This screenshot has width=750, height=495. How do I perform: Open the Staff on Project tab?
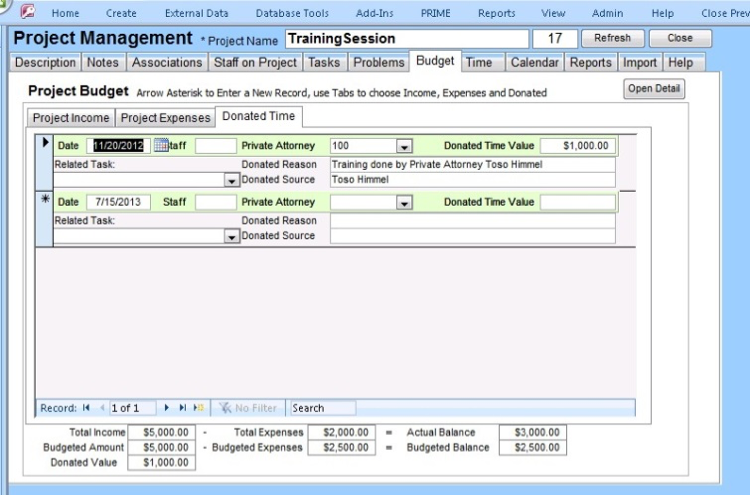pyautogui.click(x=255, y=62)
